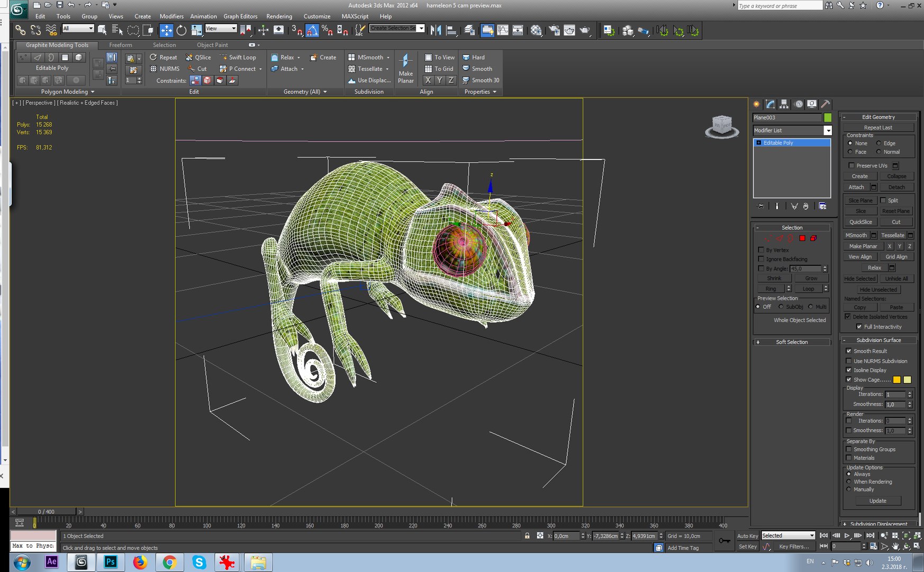
Task: Expand the Soft Selection rollout
Action: click(x=792, y=342)
